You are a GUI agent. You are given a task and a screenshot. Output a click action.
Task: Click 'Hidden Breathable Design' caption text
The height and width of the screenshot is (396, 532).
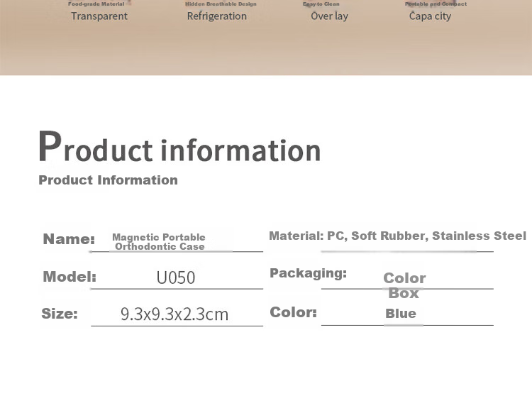tap(221, 4)
